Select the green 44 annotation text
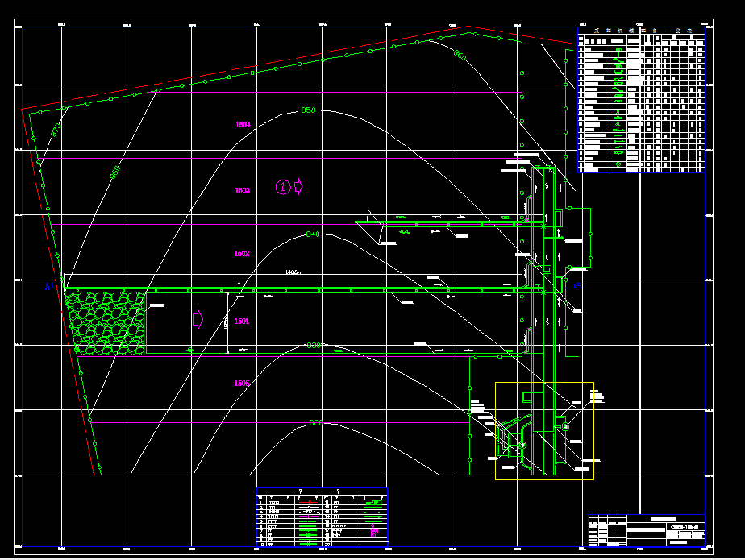The image size is (745, 560). coord(404,232)
